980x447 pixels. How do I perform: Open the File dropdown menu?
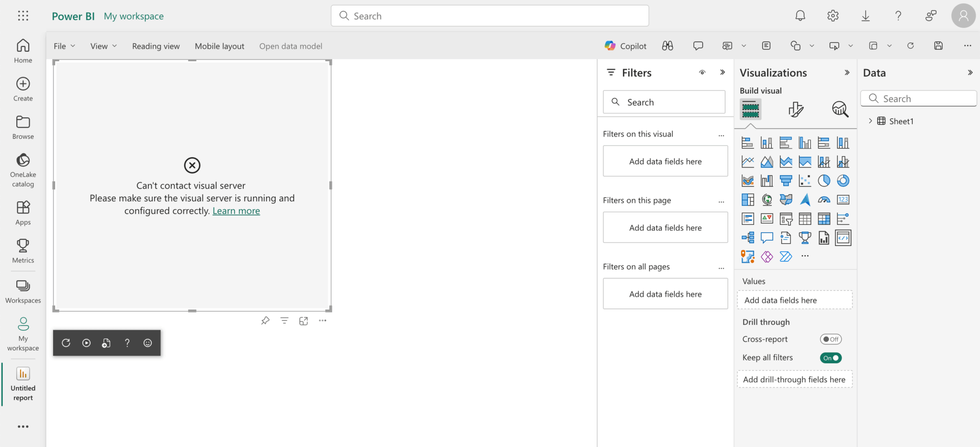(64, 46)
